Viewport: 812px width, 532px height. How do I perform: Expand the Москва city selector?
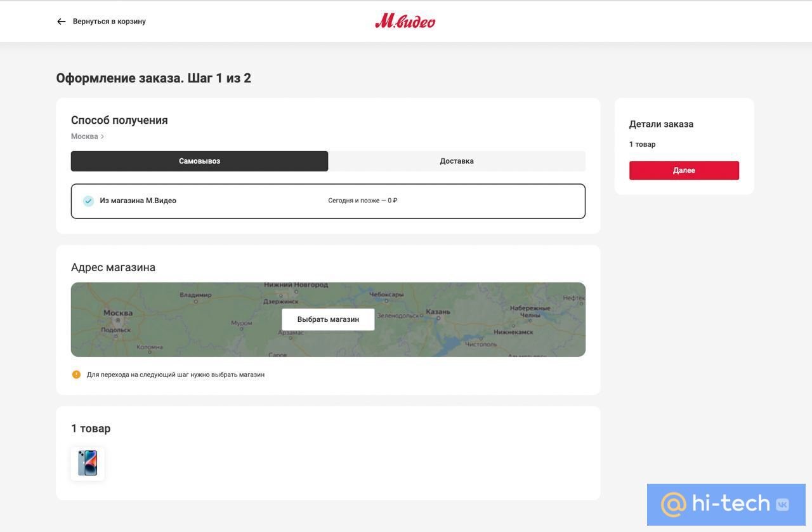pos(88,136)
